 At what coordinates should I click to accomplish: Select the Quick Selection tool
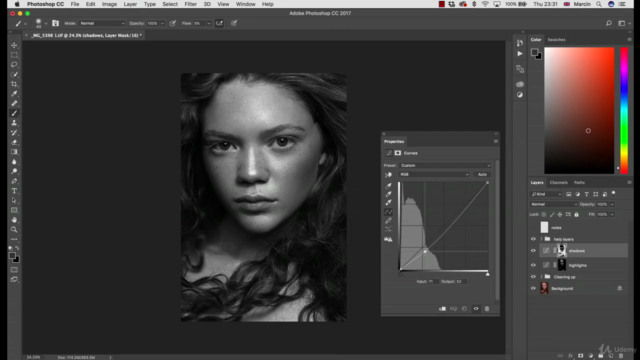point(14,74)
